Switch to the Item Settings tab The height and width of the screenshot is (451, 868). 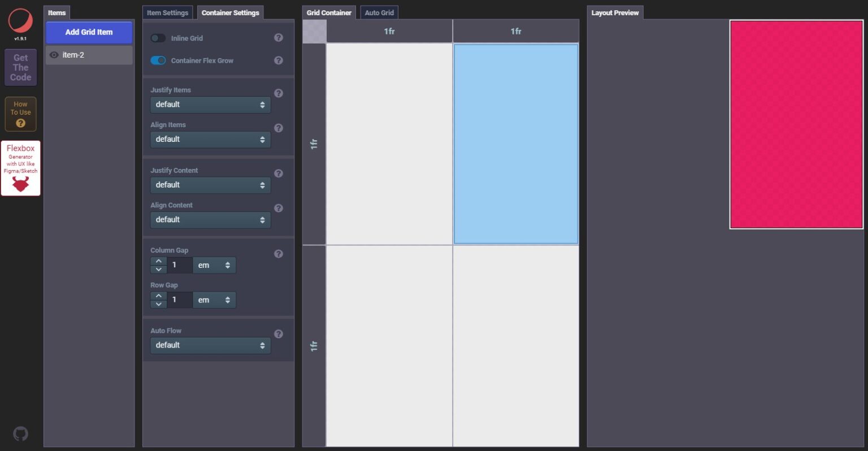pos(167,12)
